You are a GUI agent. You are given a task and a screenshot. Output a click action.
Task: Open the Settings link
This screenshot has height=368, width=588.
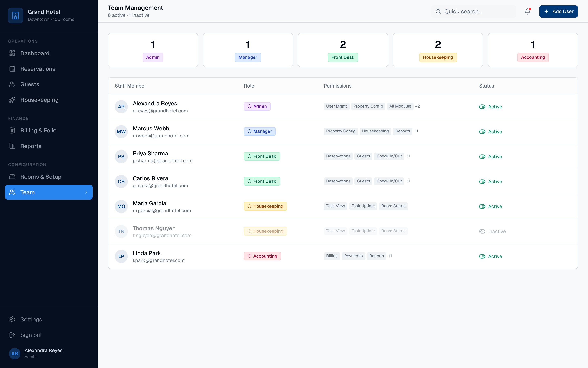pos(49,319)
